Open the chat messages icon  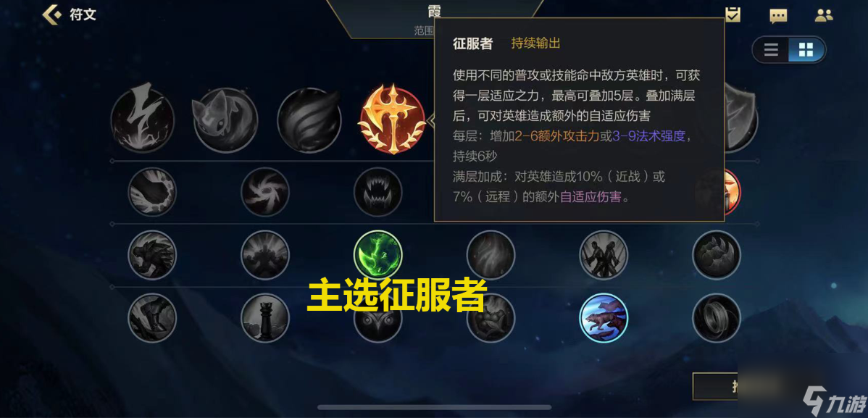pyautogui.click(x=778, y=15)
